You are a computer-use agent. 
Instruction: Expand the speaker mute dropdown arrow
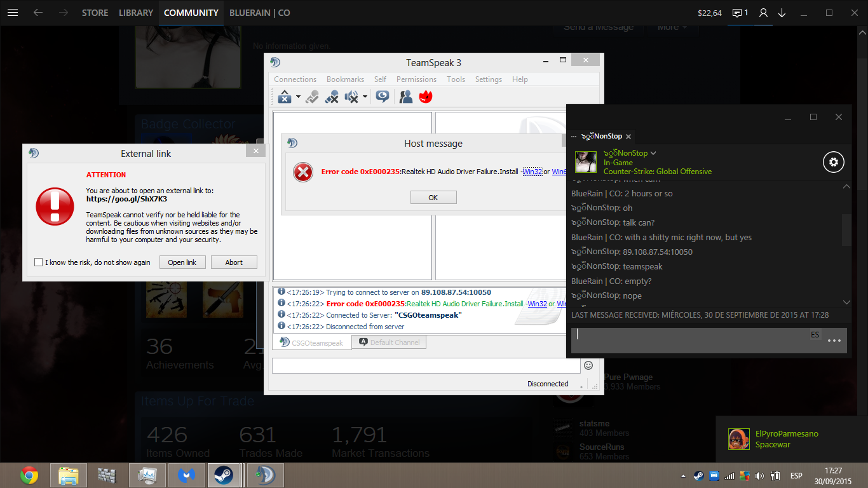pos(365,97)
